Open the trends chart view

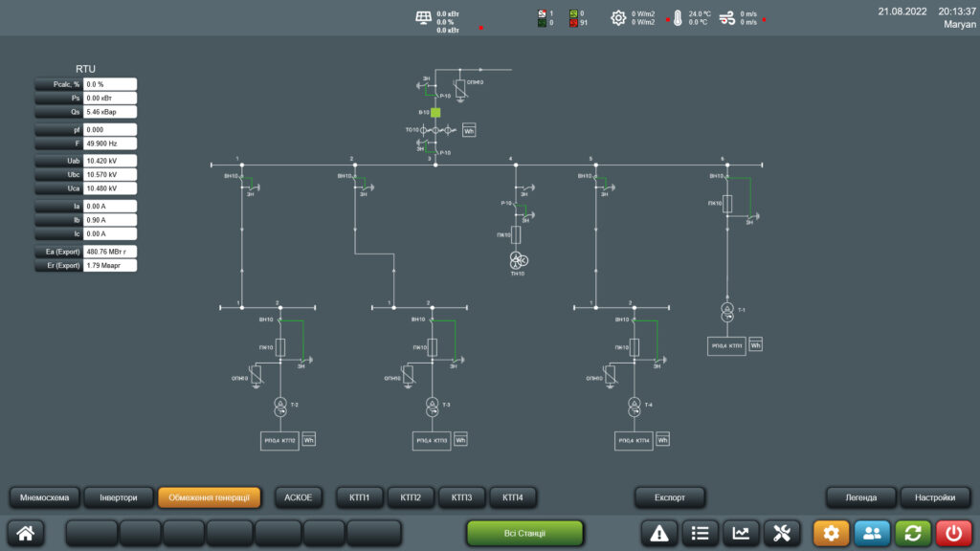pyautogui.click(x=743, y=533)
